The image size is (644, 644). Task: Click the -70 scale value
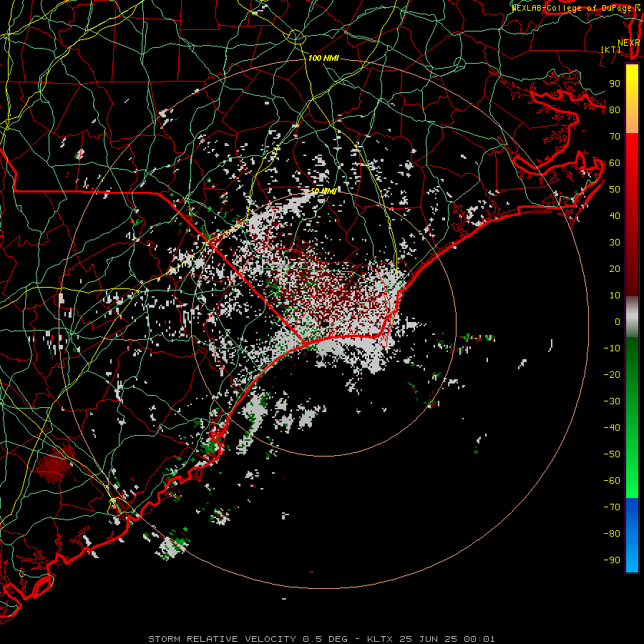point(612,507)
